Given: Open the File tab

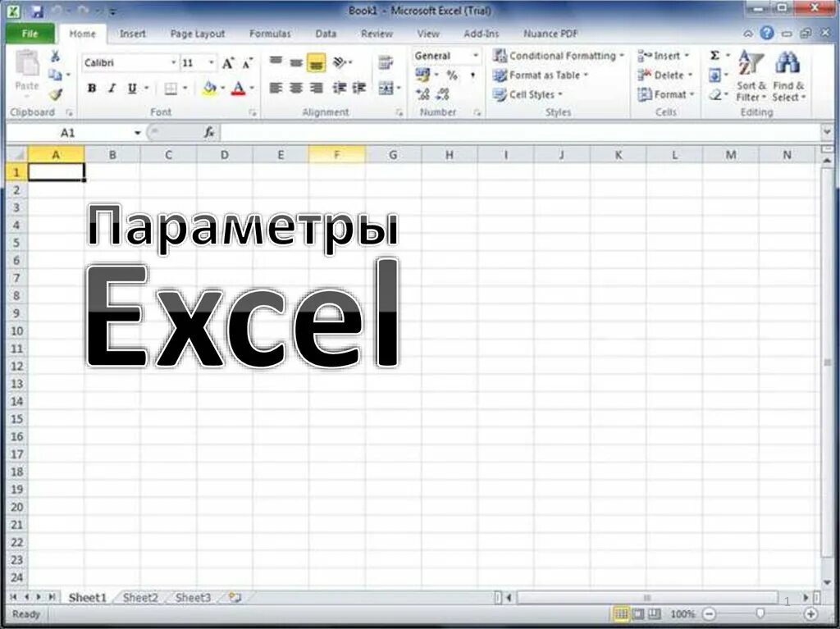Looking at the screenshot, I should pyautogui.click(x=30, y=34).
